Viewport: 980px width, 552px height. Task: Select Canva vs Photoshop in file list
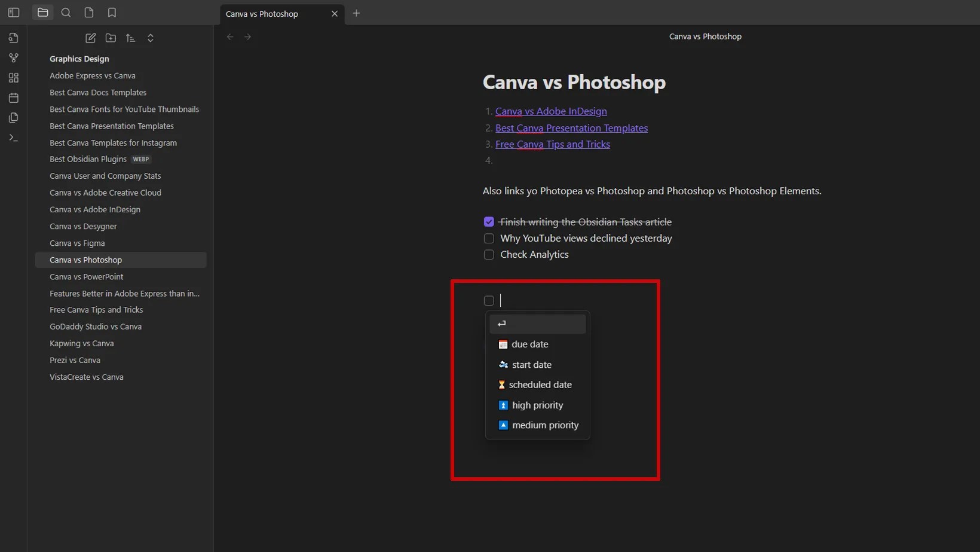click(121, 260)
